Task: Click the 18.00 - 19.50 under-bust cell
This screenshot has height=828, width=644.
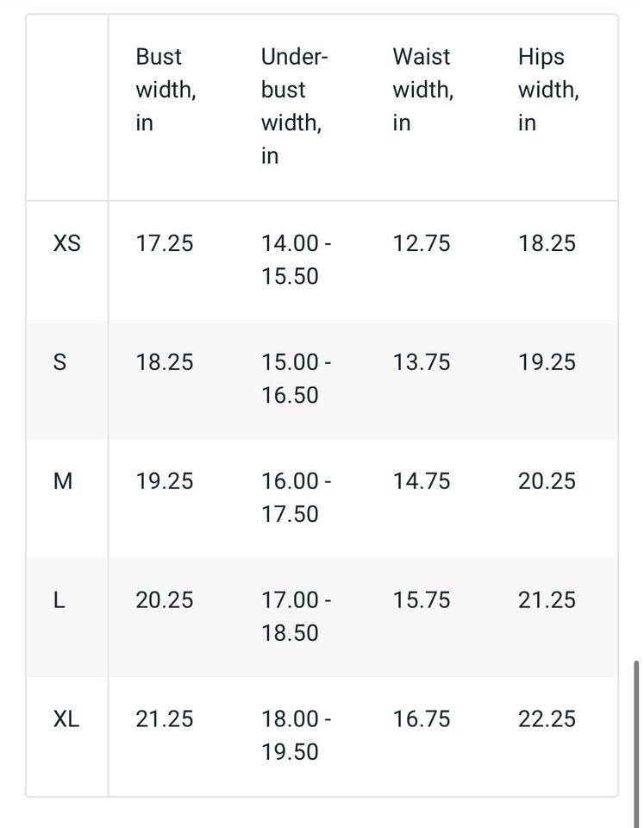Action: [x=297, y=736]
